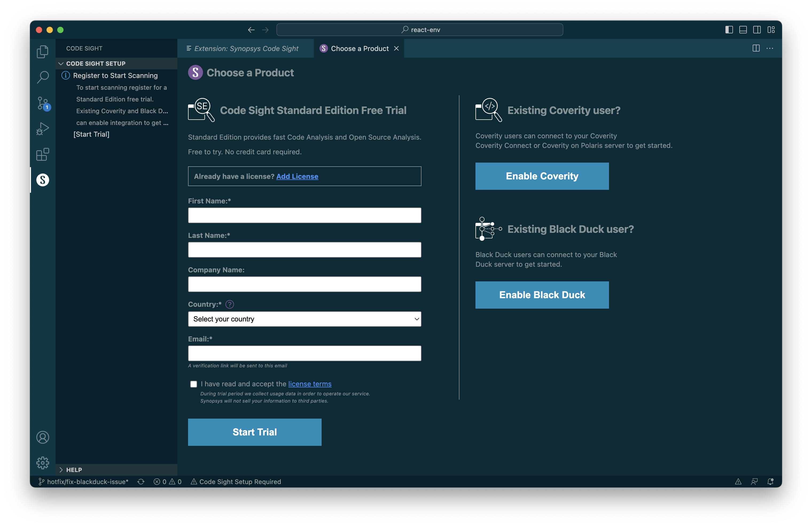Focus the Company Name input field
The image size is (812, 527).
[304, 284]
